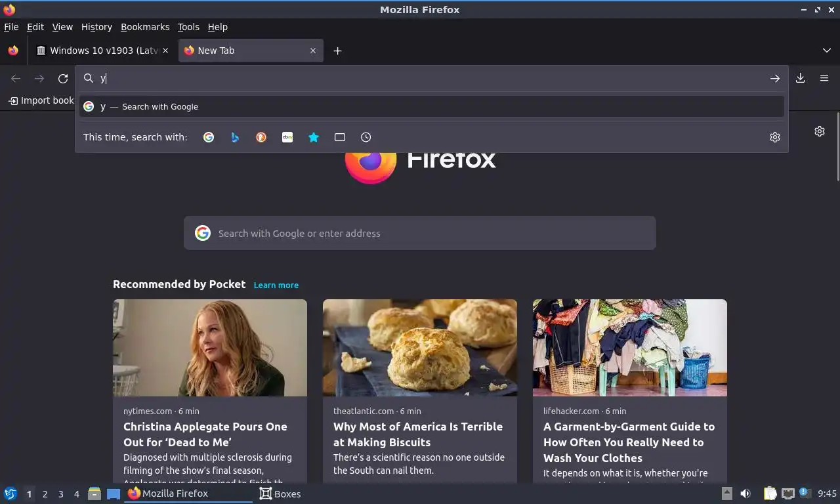Expand the list all tabs dropdown
Viewport: 840px width, 504px height.
[x=827, y=51]
